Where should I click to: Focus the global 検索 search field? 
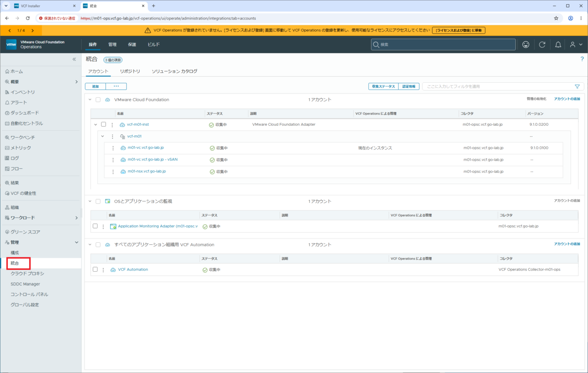click(443, 45)
